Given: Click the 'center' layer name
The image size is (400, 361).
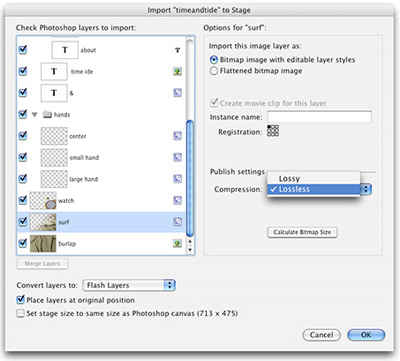Looking at the screenshot, I should [78, 136].
